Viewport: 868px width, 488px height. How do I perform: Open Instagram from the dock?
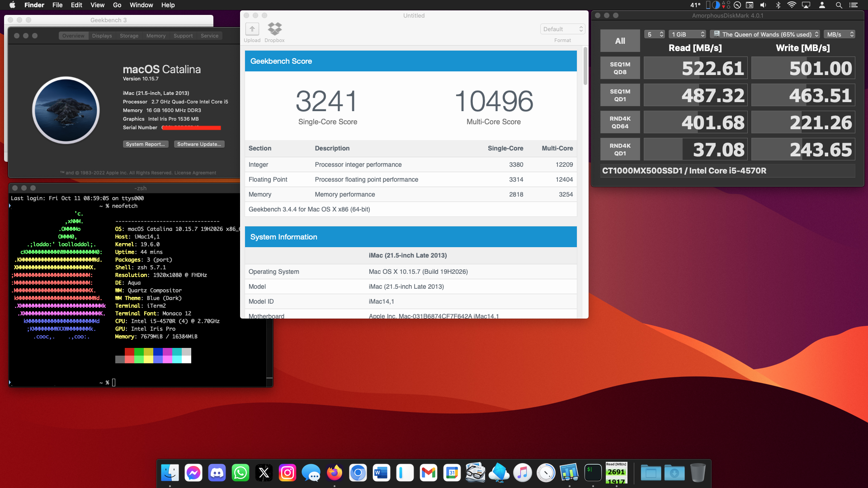coord(288,473)
